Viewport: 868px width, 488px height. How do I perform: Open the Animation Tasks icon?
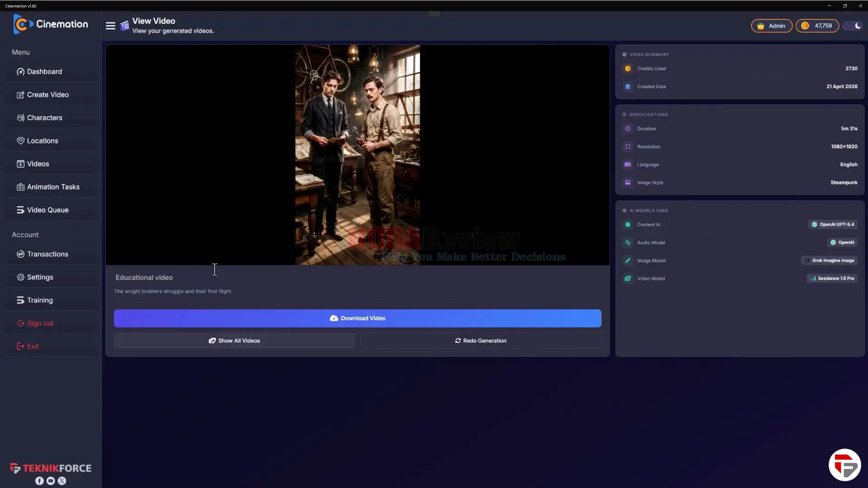pos(20,187)
